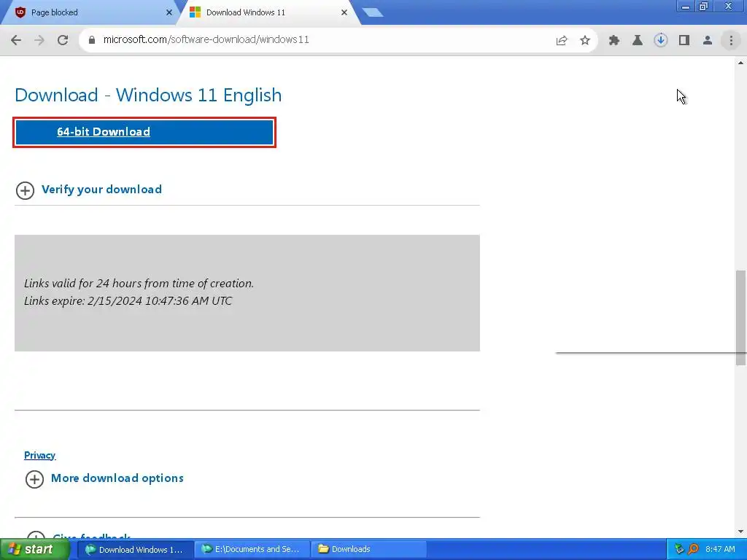Click the Links expire timestamp text
747x560 pixels.
click(x=128, y=301)
